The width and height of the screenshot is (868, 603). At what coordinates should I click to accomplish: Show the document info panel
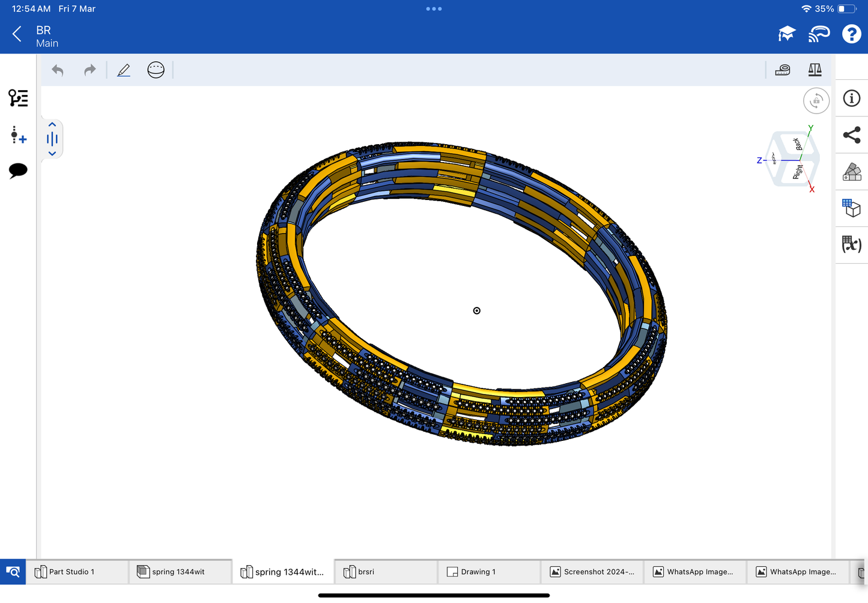click(x=851, y=98)
